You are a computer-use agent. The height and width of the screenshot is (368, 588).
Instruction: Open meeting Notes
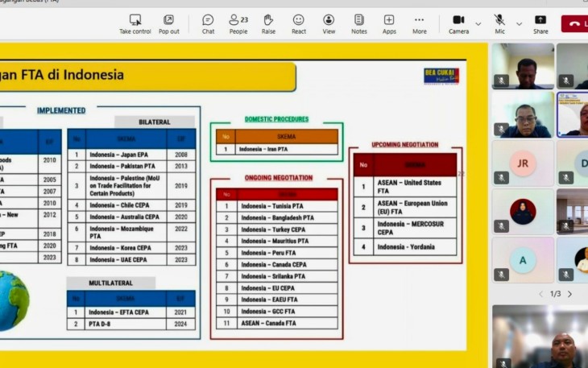[359, 24]
